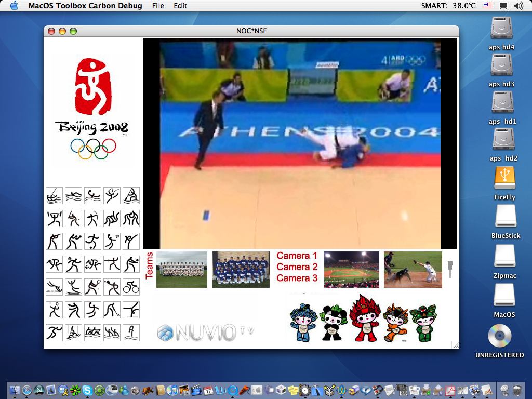Image resolution: width=532 pixels, height=399 pixels.
Task: Select the baseball slide play thumbnail
Action: [413, 270]
